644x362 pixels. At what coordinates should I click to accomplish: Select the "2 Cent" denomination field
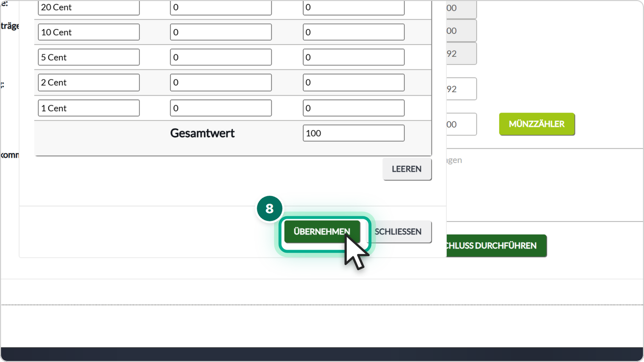[89, 83]
